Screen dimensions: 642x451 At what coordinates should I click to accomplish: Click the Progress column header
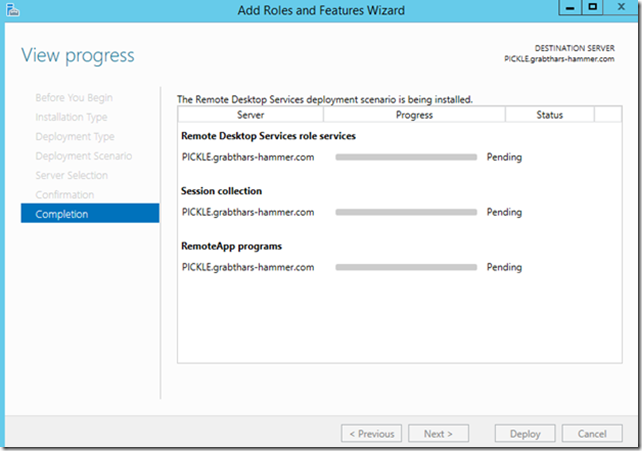click(x=414, y=115)
